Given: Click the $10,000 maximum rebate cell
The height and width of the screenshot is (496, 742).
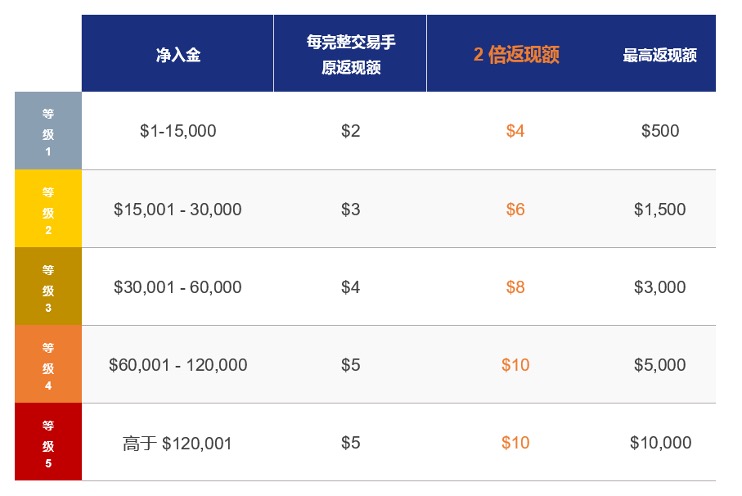Looking at the screenshot, I should click(660, 443).
